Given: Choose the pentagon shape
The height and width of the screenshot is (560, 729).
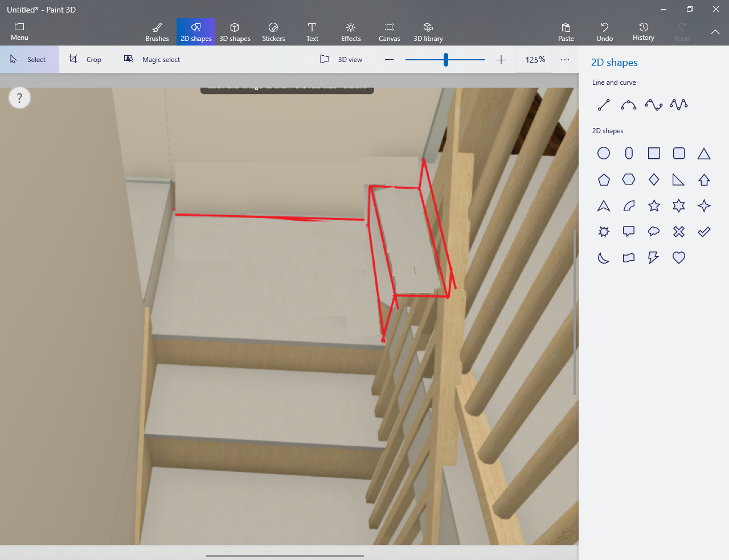Looking at the screenshot, I should (x=604, y=180).
